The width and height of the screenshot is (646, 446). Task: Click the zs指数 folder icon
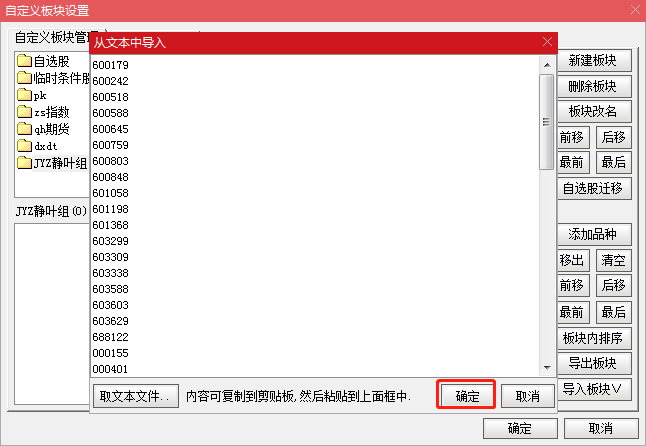point(24,112)
